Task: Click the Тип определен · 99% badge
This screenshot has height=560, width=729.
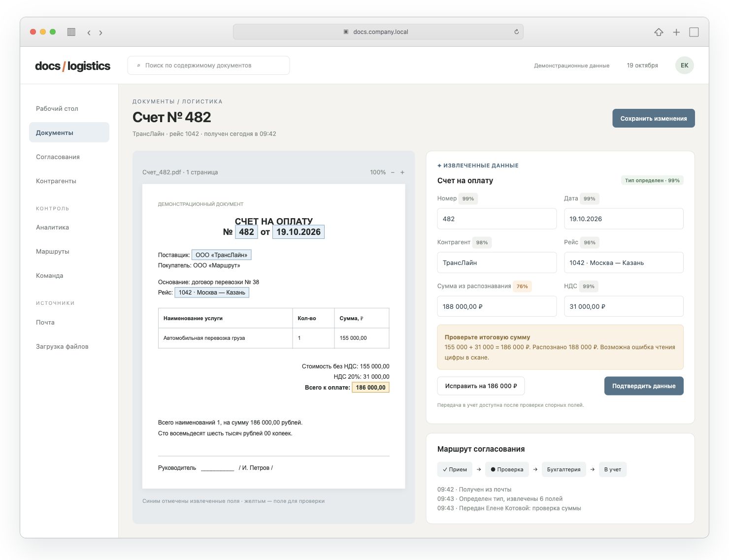Action: point(652,181)
